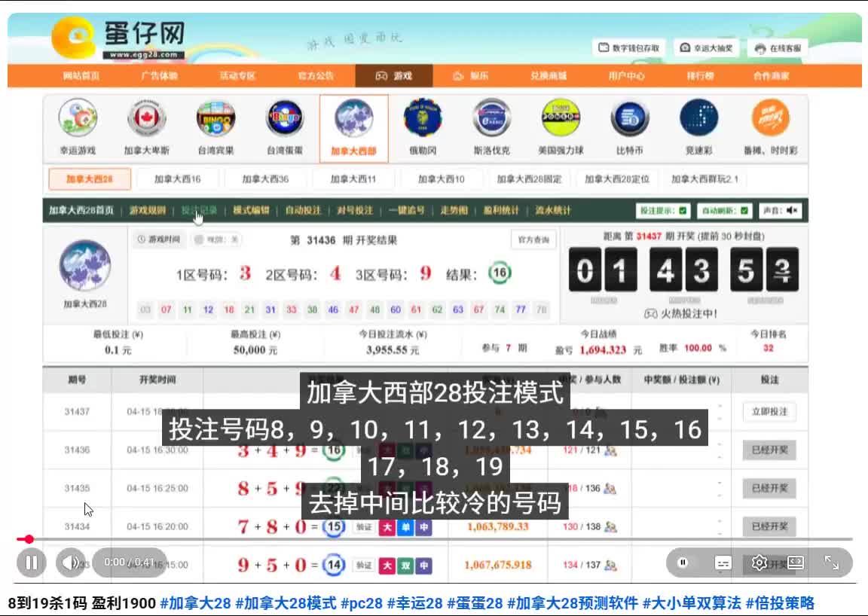Click participants icon in row 31434

tap(610, 527)
